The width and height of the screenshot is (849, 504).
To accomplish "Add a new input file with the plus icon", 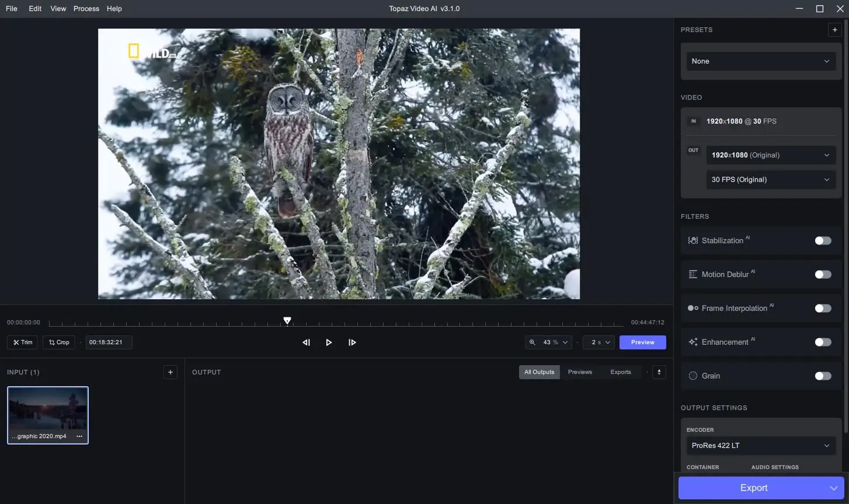I will [x=170, y=372].
